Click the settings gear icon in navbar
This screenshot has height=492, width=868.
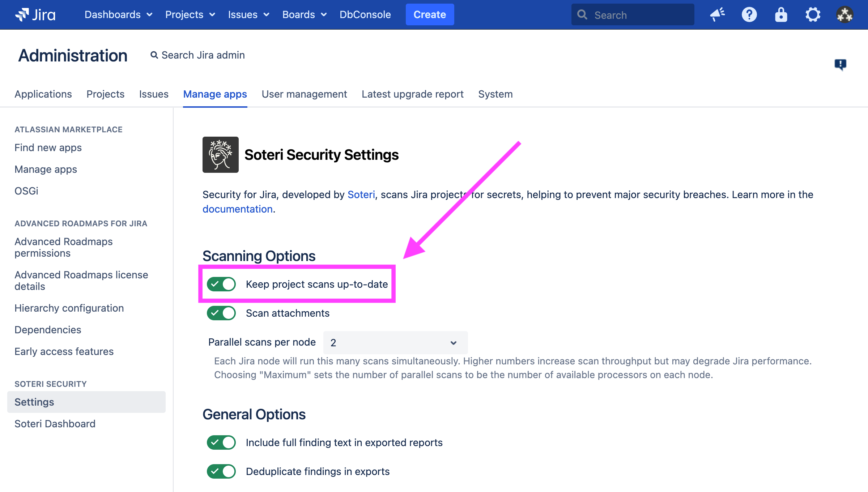point(812,14)
